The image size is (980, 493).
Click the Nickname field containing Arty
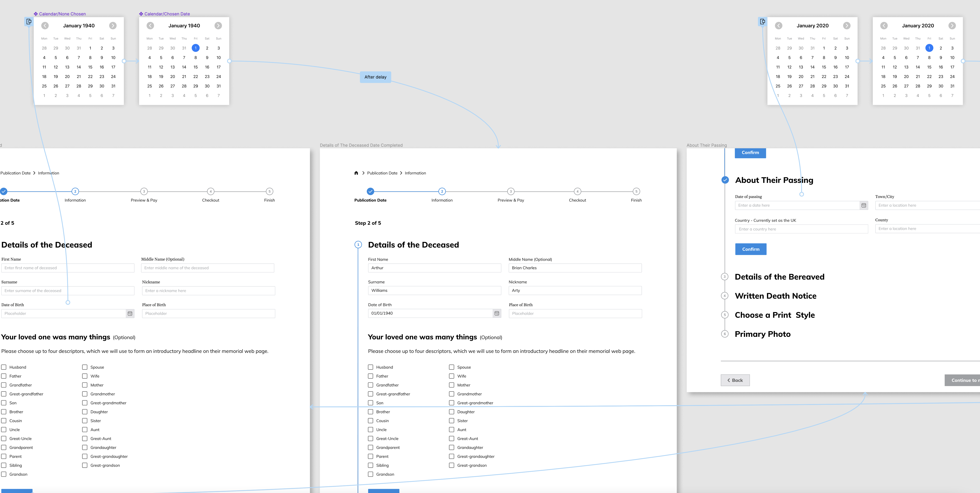[x=575, y=291]
